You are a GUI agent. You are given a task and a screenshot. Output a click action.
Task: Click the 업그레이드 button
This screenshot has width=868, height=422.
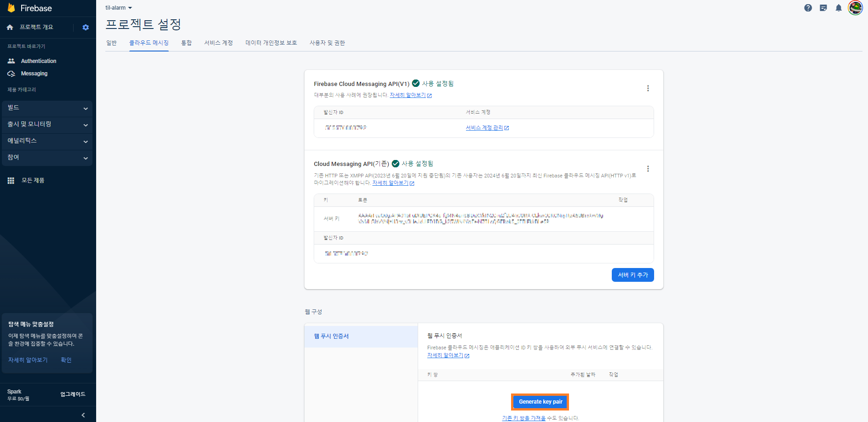click(x=73, y=394)
